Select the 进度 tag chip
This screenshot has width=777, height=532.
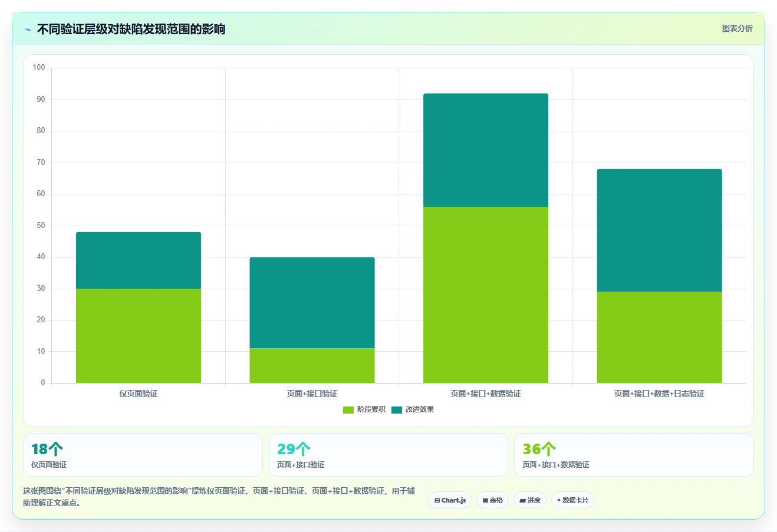tap(530, 500)
